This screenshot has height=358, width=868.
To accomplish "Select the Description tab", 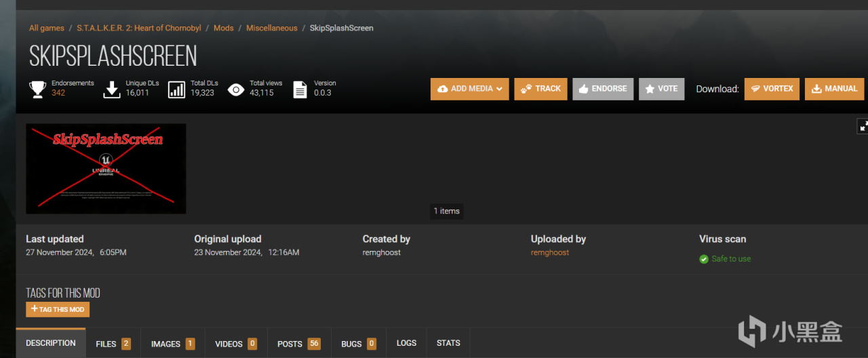I will click(51, 344).
